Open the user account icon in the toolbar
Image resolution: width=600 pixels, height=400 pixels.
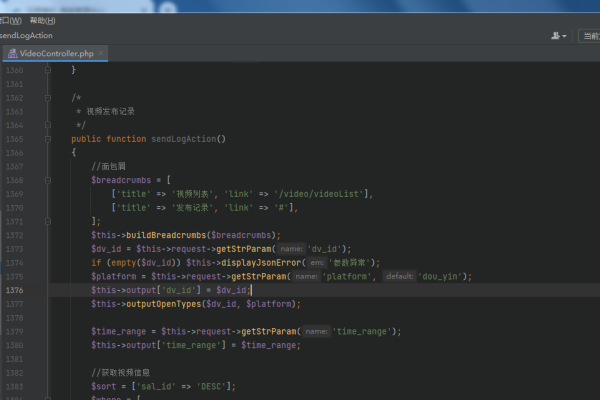(x=555, y=36)
